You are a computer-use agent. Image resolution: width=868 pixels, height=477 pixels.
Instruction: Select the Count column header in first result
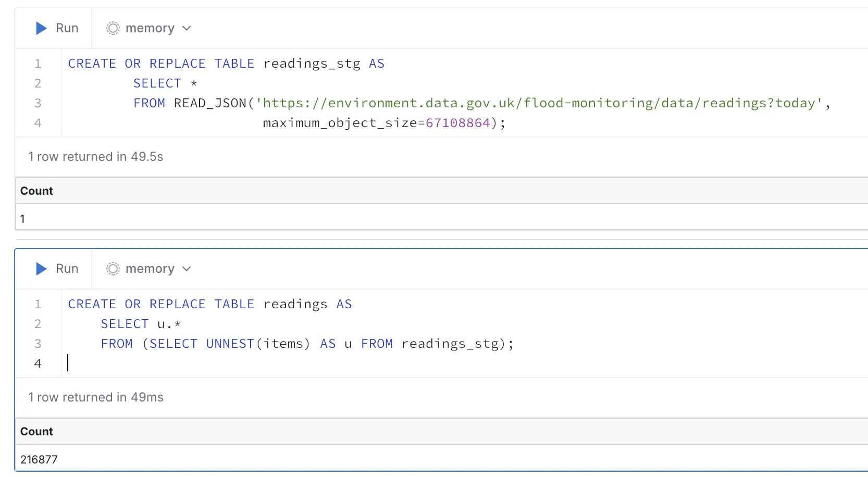36,191
